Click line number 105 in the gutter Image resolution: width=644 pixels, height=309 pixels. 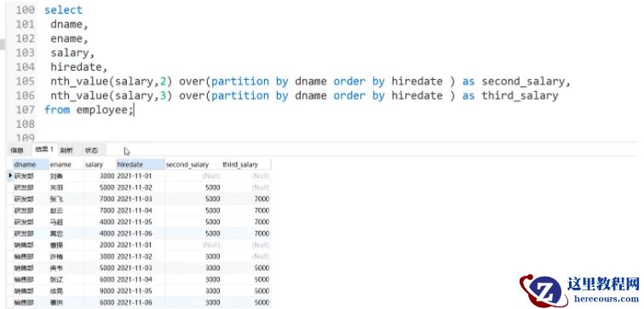tap(26, 81)
